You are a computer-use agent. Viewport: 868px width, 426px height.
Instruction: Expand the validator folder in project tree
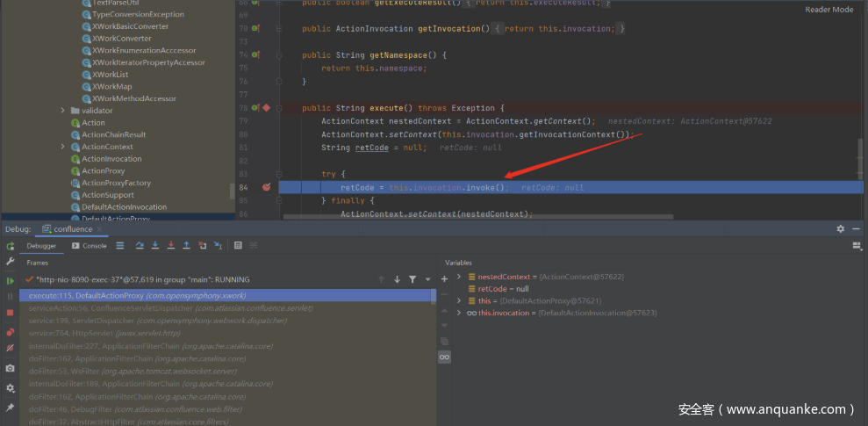tap(63, 111)
